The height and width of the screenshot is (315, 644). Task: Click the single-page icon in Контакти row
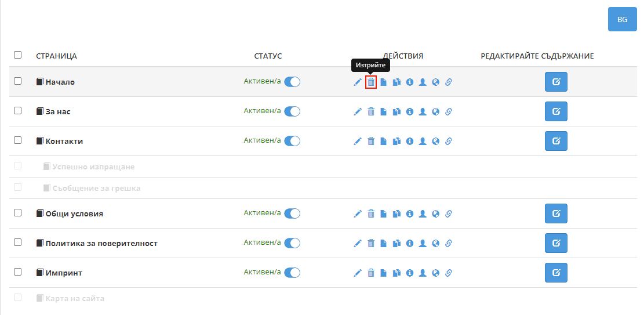pyautogui.click(x=383, y=141)
